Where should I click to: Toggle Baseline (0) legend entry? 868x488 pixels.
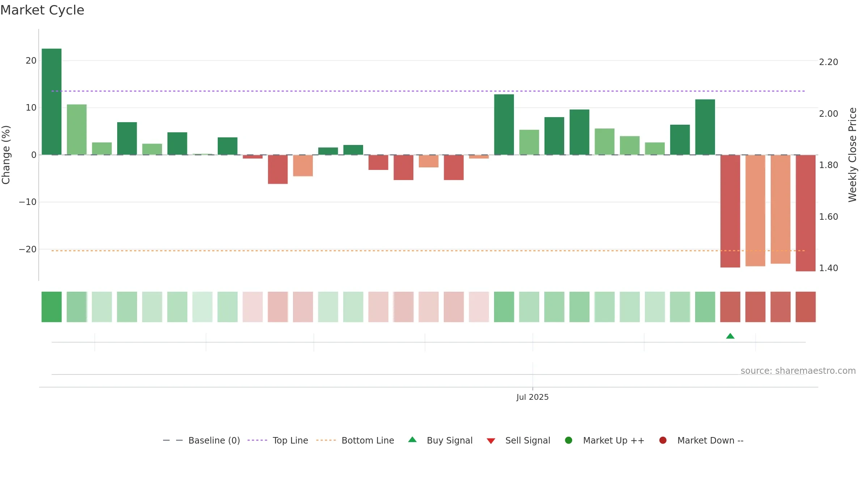[x=201, y=440]
